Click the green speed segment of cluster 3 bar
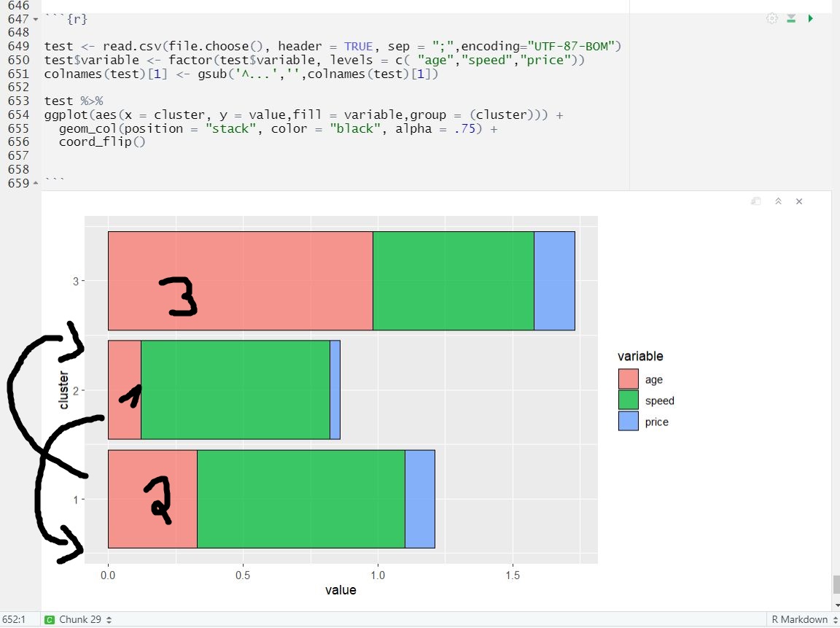The width and height of the screenshot is (840, 628). click(454, 281)
